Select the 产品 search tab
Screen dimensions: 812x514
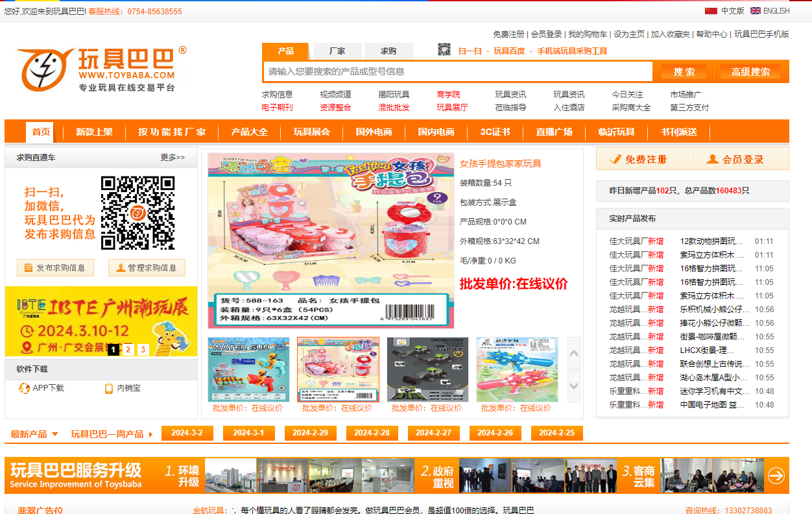click(x=285, y=51)
